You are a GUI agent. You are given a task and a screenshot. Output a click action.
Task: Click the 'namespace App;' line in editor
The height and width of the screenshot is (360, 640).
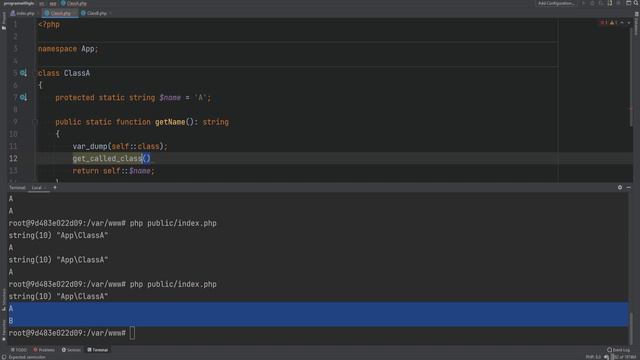(x=68, y=49)
